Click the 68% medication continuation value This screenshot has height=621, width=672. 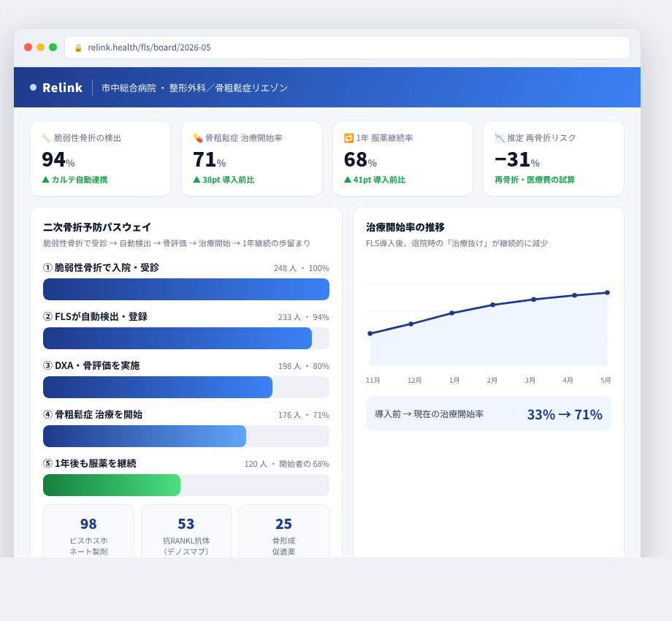click(x=360, y=159)
